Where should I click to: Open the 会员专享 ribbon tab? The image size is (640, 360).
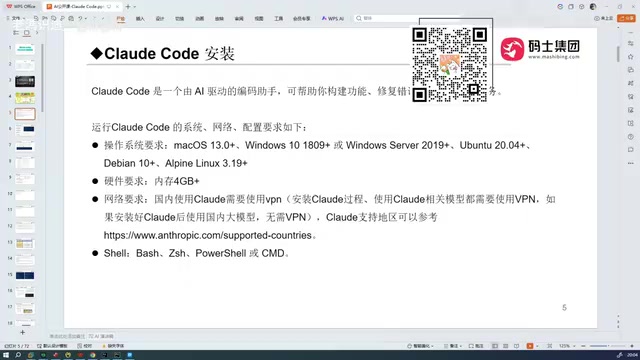point(302,19)
